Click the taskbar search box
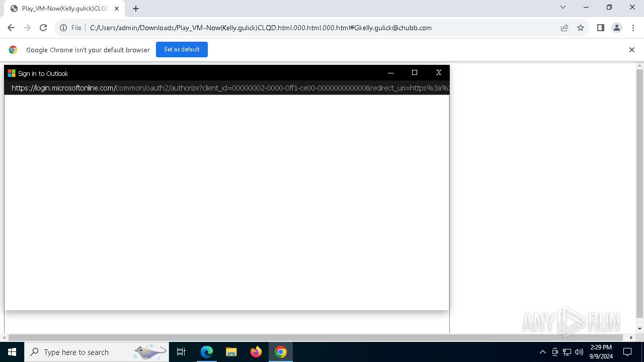The image size is (644, 362). point(97,352)
